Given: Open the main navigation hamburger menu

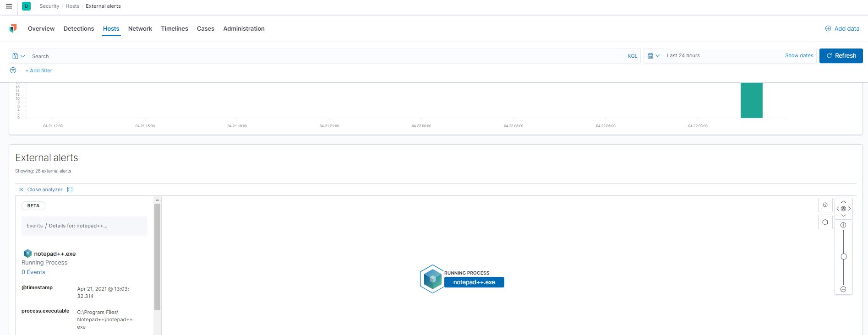Looking at the screenshot, I should click(9, 6).
